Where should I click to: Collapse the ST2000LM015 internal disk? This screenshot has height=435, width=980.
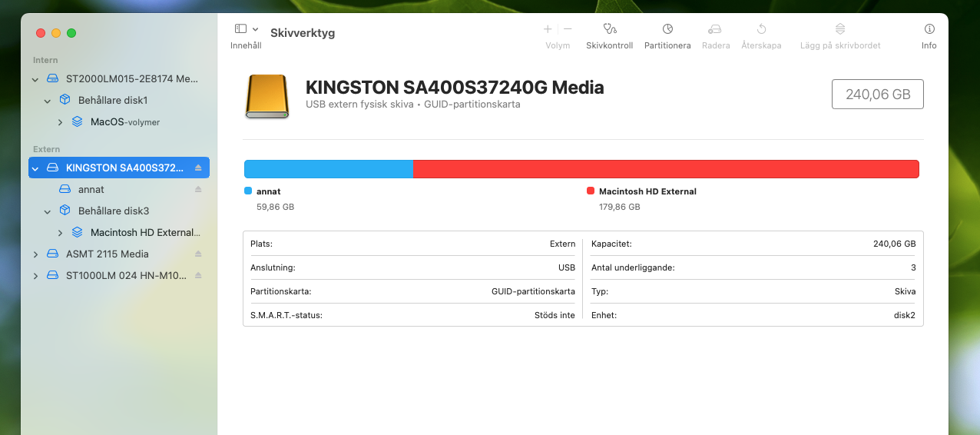tap(35, 79)
